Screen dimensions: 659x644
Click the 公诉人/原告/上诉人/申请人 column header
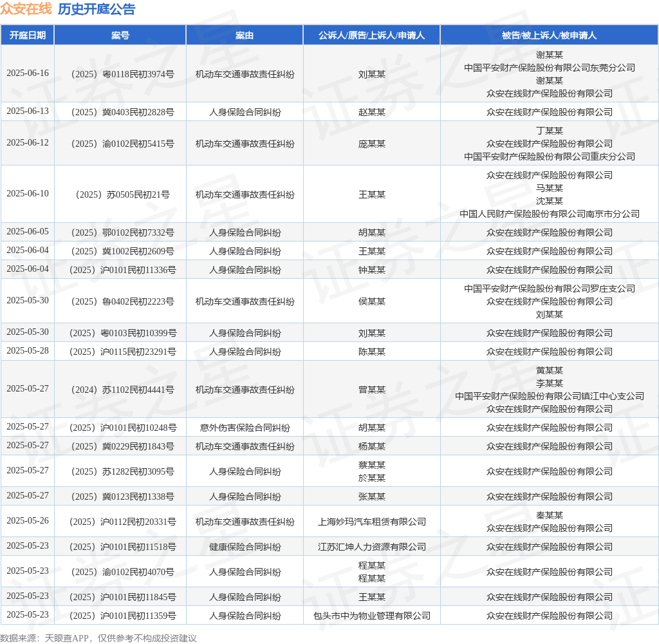click(x=371, y=35)
